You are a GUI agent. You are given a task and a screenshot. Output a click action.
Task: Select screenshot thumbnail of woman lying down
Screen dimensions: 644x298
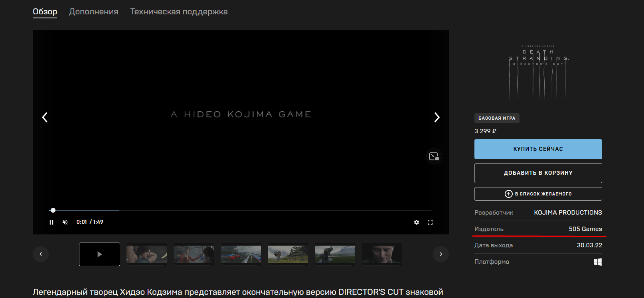coord(146,254)
